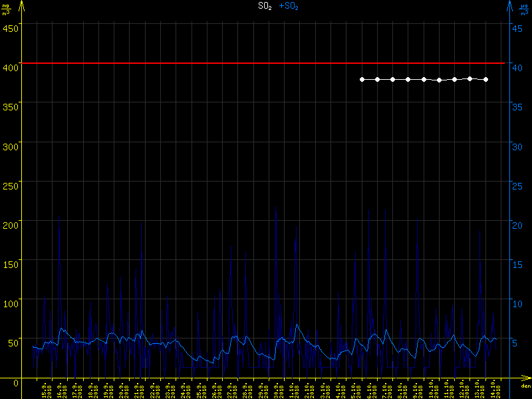Click the white SO2 legend label

point(265,6)
